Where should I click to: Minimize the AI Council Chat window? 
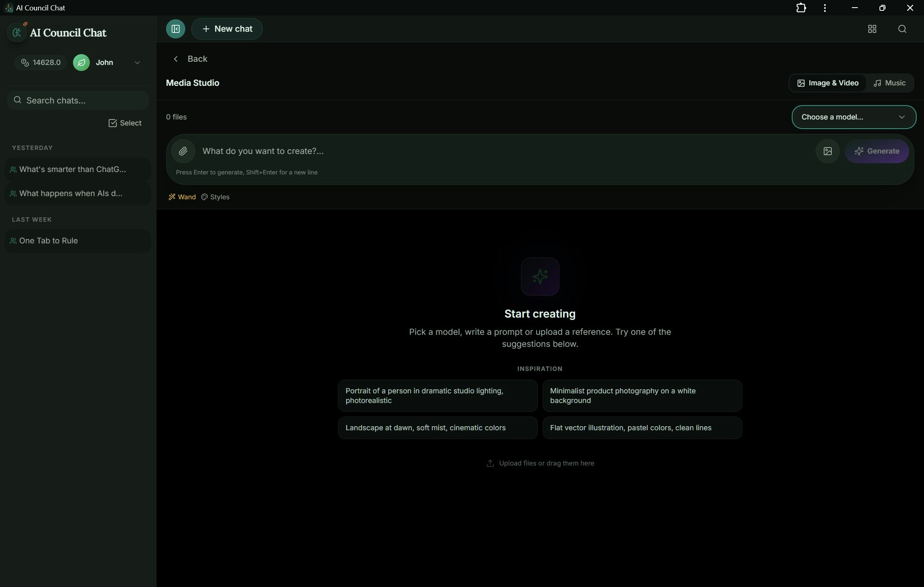tap(855, 8)
